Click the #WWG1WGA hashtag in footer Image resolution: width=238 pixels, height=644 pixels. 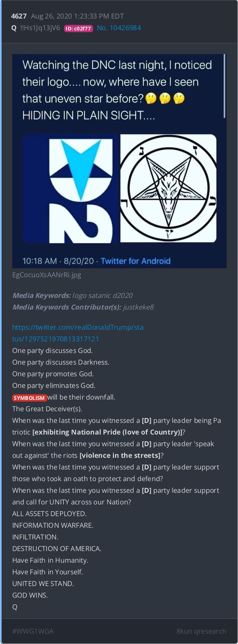33,631
